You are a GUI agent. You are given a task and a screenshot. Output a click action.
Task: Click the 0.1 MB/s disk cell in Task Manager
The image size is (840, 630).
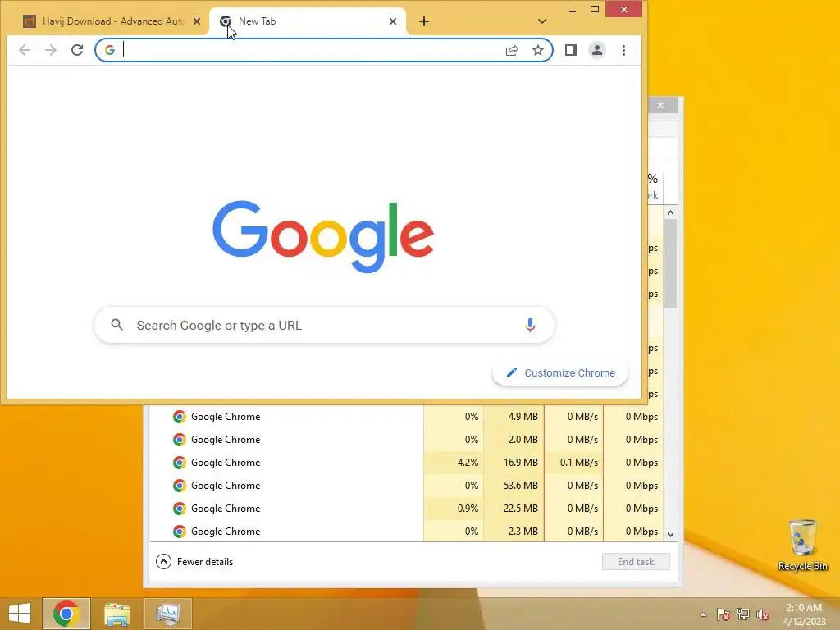pos(573,463)
